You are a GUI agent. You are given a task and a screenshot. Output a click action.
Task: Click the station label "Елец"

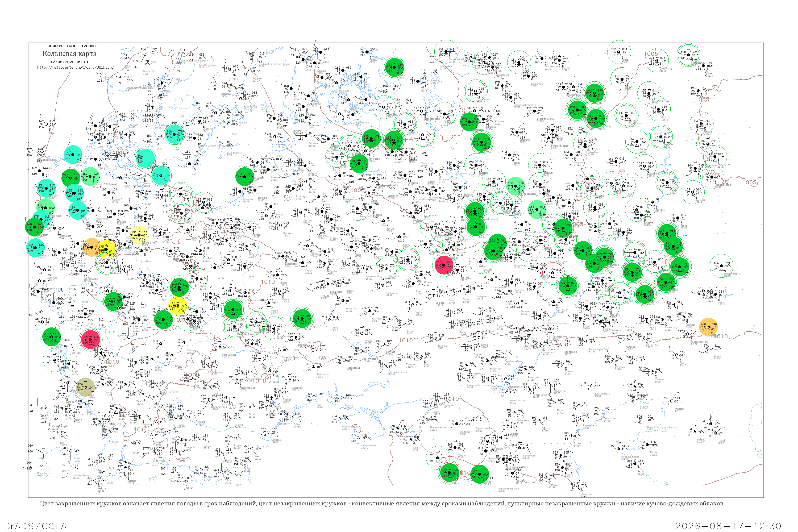pos(452,301)
